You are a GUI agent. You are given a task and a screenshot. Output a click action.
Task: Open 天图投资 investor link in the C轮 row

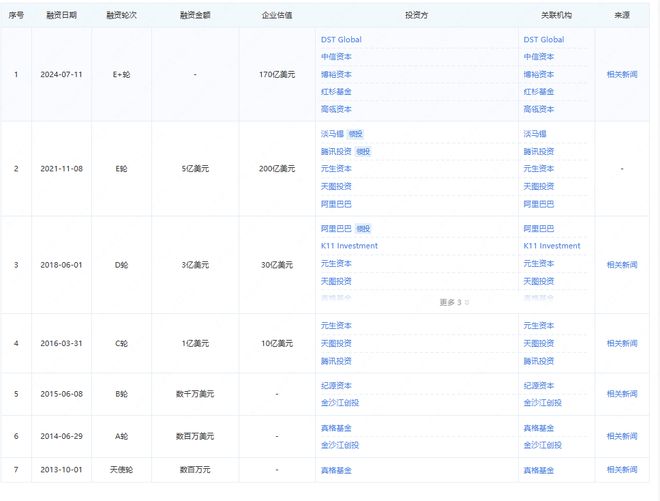336,344
